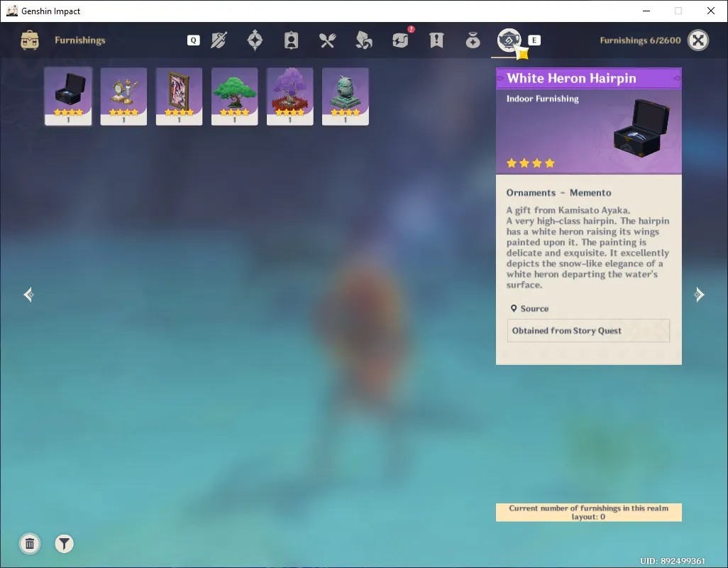Click the Furnishings header label
Screen dimensions: 728x568
point(80,40)
